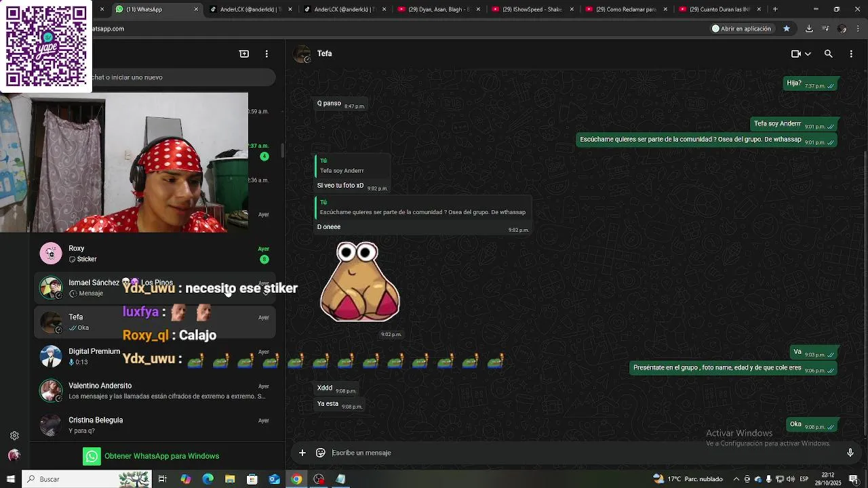The image size is (868, 488).
Task: Open Chrome downloads icon
Action: 809,28
